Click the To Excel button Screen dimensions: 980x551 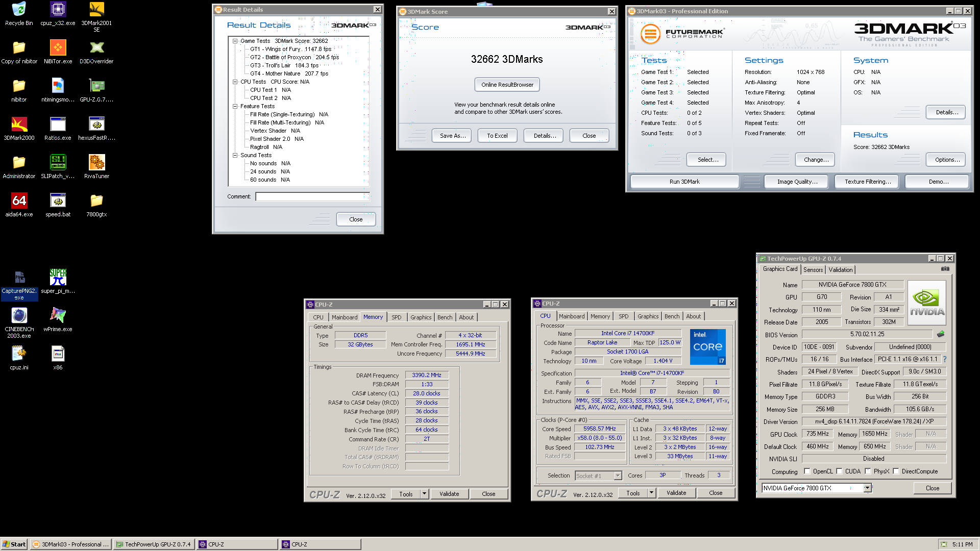tap(497, 136)
